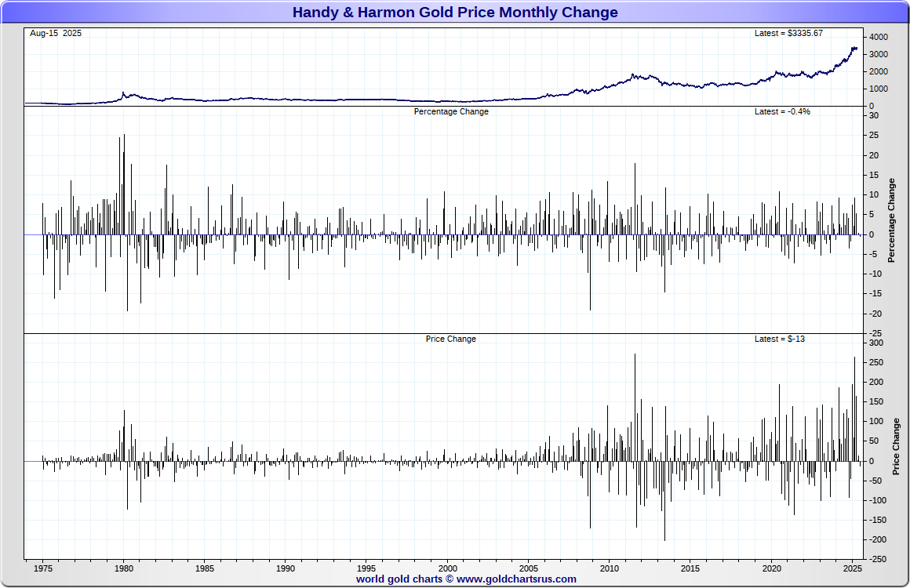Viewport: 910px width, 588px height.
Task: Click the 2020 x-axis label
Action: coord(771,568)
